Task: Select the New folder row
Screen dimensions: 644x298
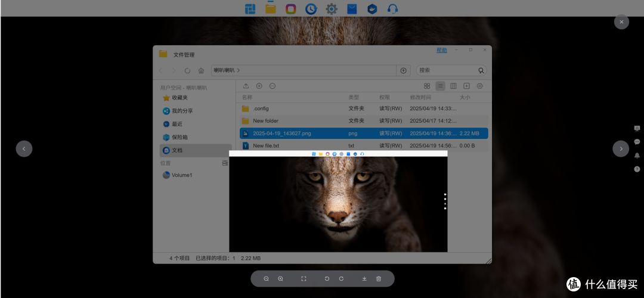Action: point(364,121)
